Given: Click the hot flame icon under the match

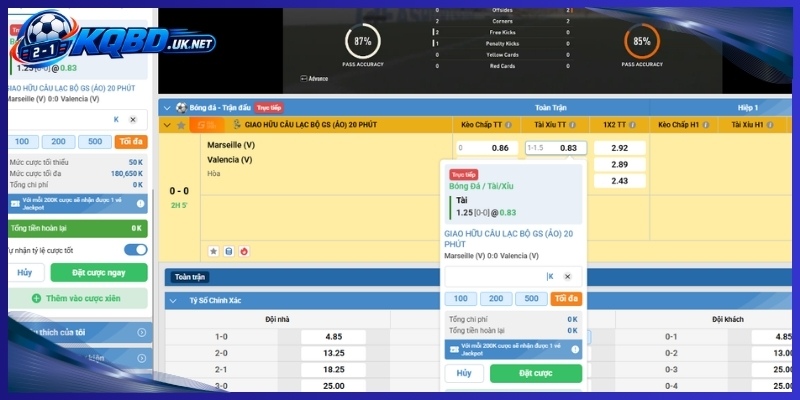Looking at the screenshot, I should click(x=244, y=251).
